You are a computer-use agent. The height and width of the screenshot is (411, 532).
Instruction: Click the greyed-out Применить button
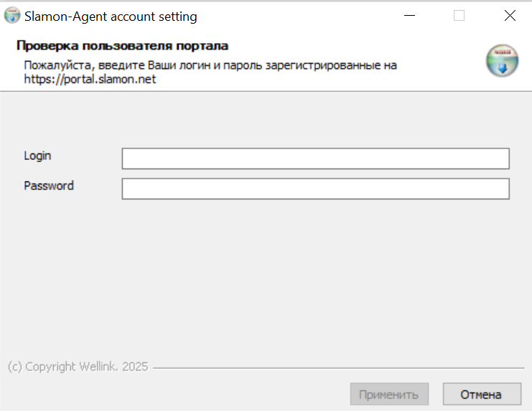tap(389, 394)
